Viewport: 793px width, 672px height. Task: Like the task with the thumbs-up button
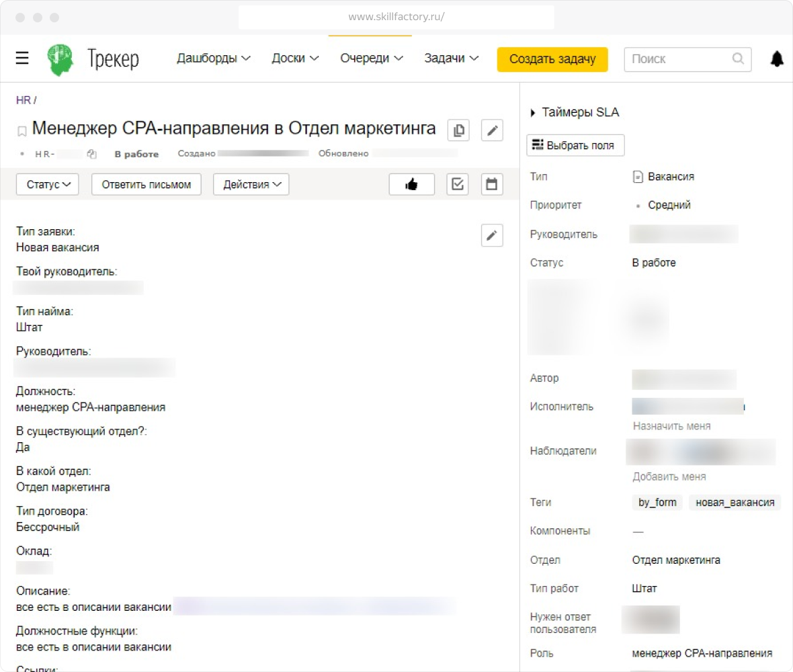pyautogui.click(x=411, y=184)
